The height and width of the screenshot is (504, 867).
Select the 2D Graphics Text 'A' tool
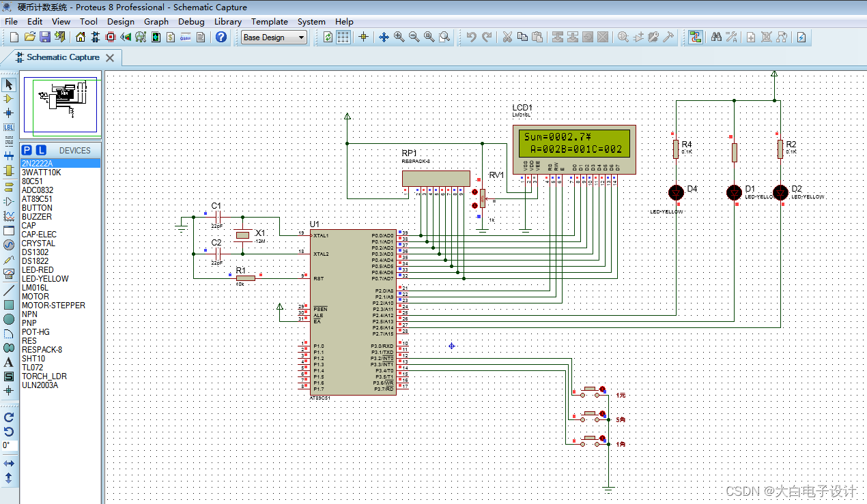click(9, 362)
